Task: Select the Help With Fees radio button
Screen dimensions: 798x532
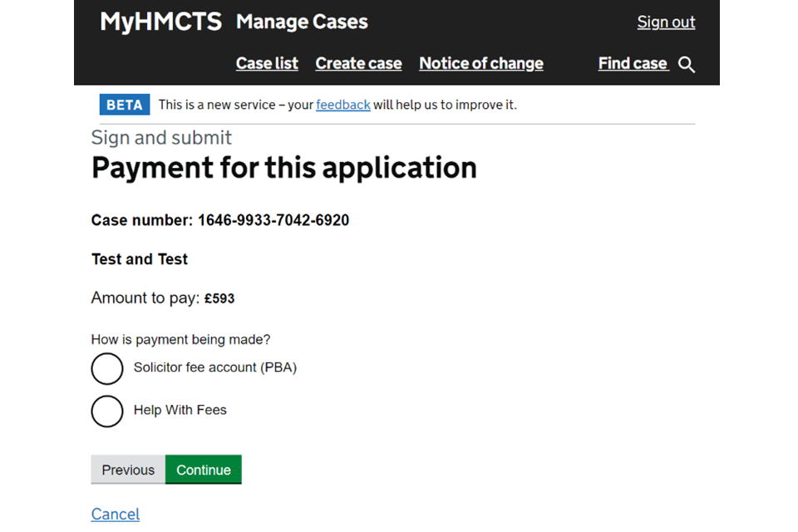Action: click(x=107, y=411)
